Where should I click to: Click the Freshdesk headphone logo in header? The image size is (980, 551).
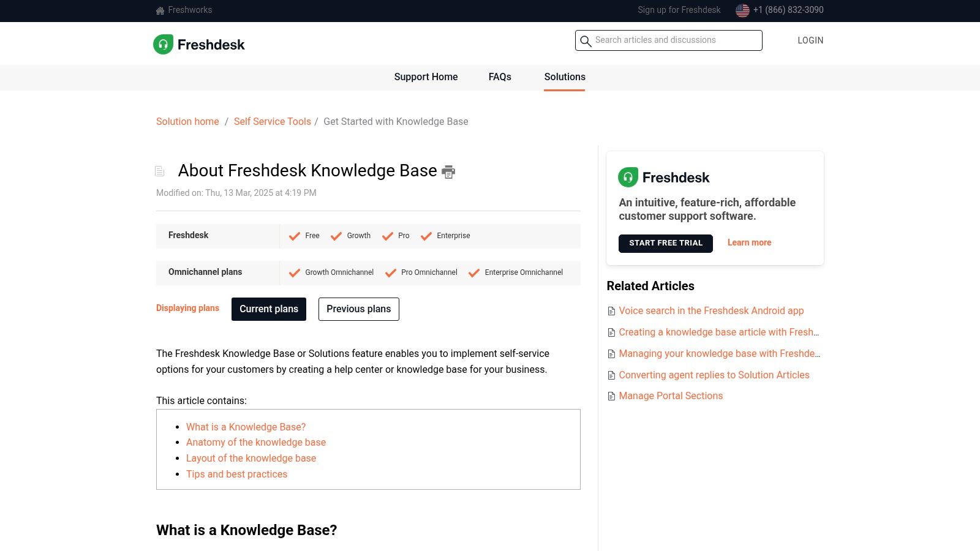pyautogui.click(x=162, y=43)
